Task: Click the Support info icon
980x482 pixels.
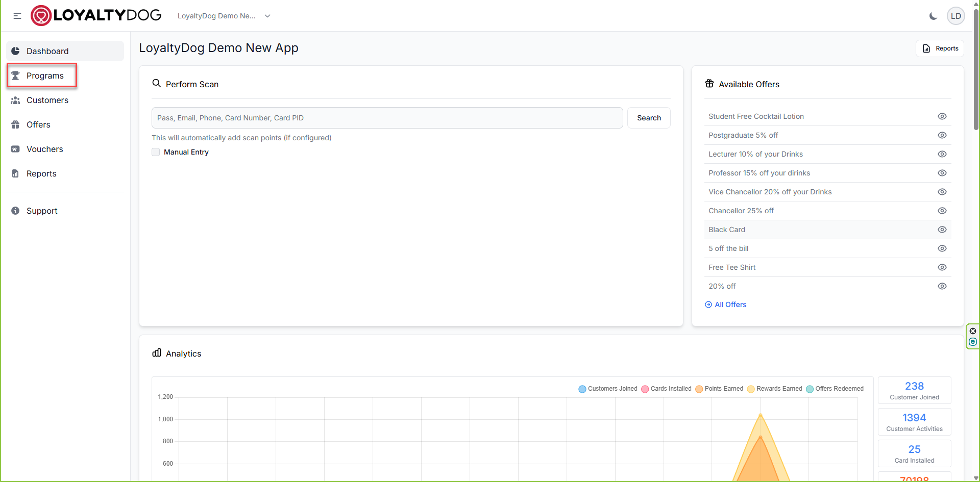Action: 15,211
